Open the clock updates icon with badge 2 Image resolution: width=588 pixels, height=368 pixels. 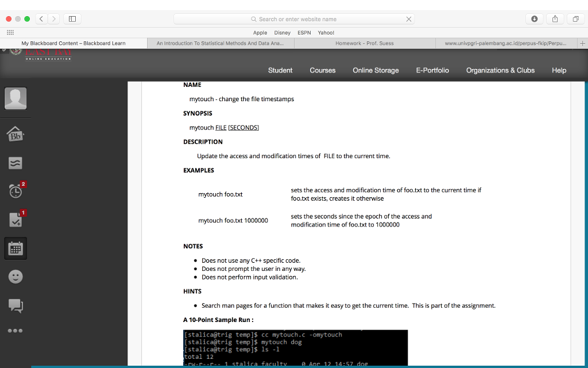tap(16, 190)
